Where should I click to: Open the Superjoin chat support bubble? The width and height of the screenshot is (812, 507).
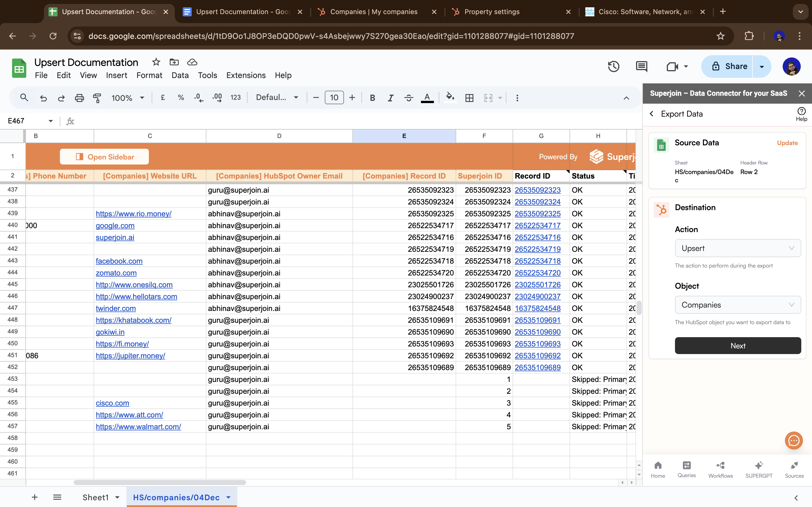tap(794, 440)
